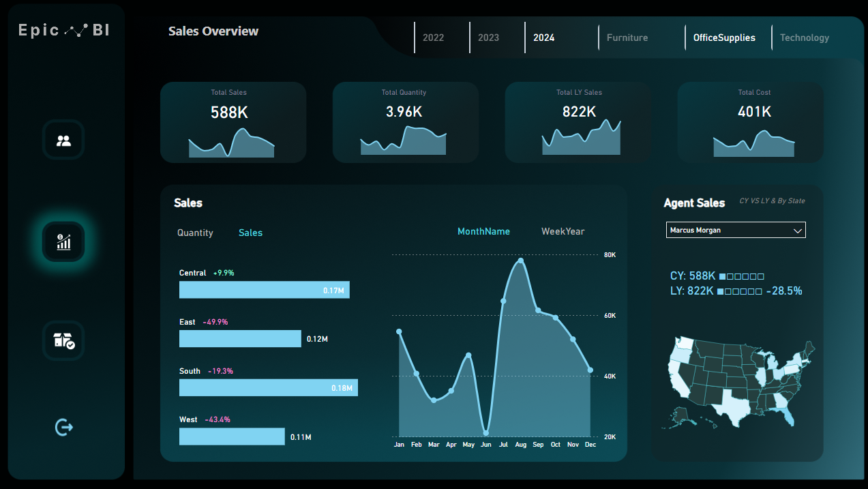Click the June lowest data point
868x489 pixels.
pos(486,432)
